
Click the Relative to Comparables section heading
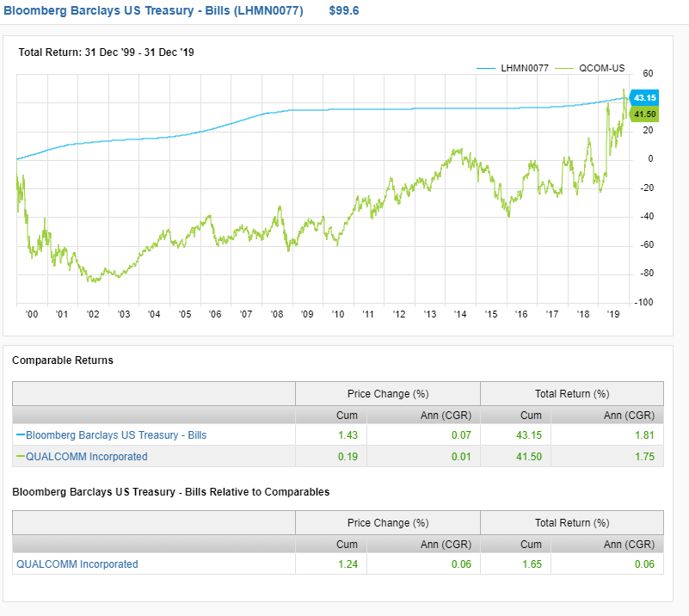[171, 491]
